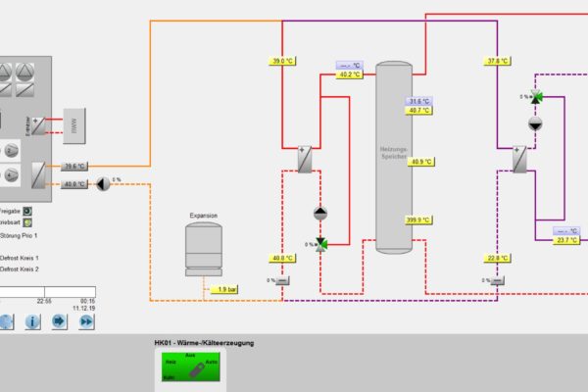
Task: Click the Freigabe status indicator
Action: (x=27, y=212)
